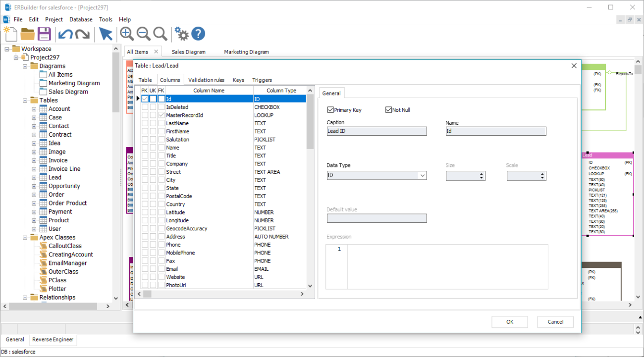Toggle FK checkbox for MasterRecordId row
This screenshot has width=644, height=357.
coord(161,115)
